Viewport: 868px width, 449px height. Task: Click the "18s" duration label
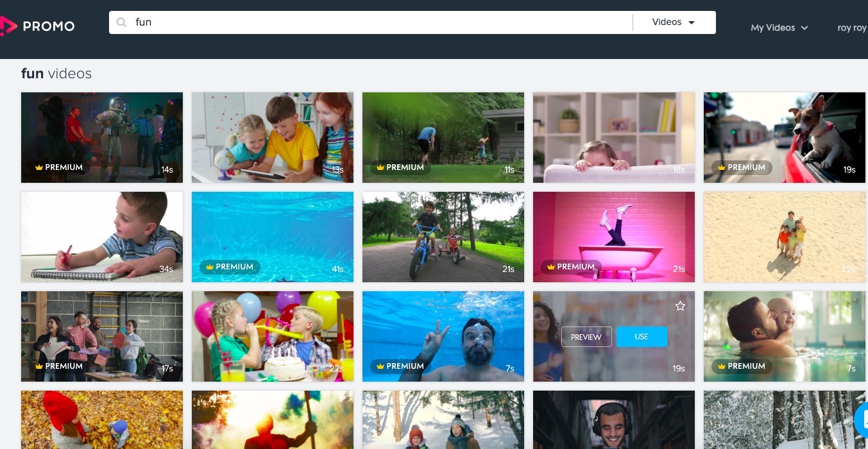(x=679, y=170)
